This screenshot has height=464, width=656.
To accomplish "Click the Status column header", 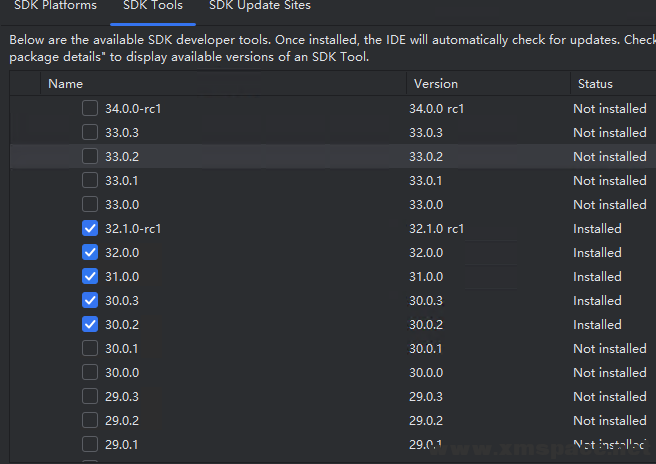I will tap(594, 84).
